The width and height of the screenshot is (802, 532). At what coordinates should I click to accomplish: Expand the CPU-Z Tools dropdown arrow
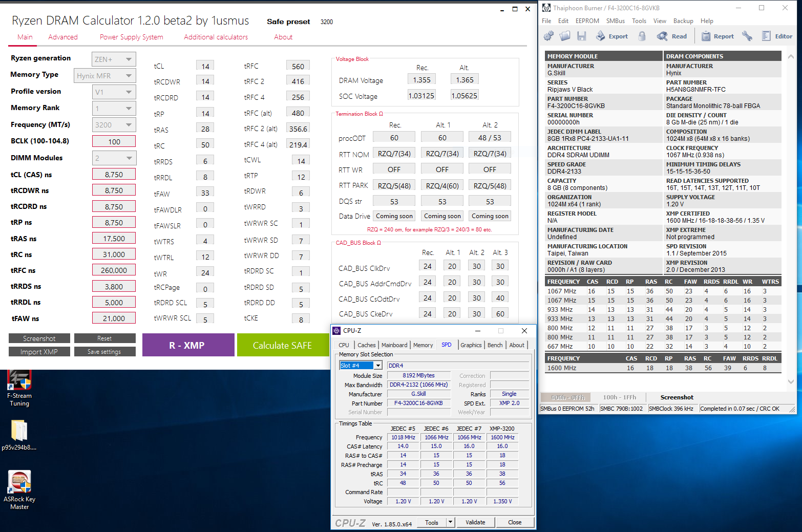(x=450, y=522)
